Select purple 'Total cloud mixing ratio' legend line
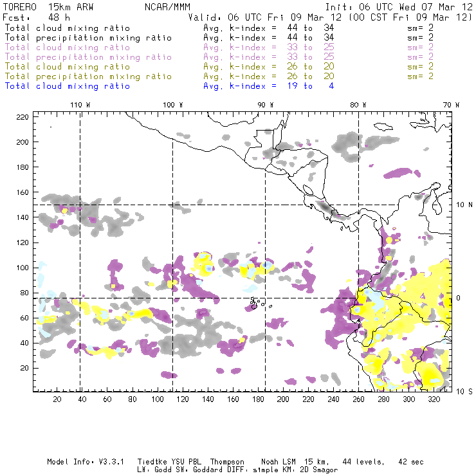 [x=68, y=48]
